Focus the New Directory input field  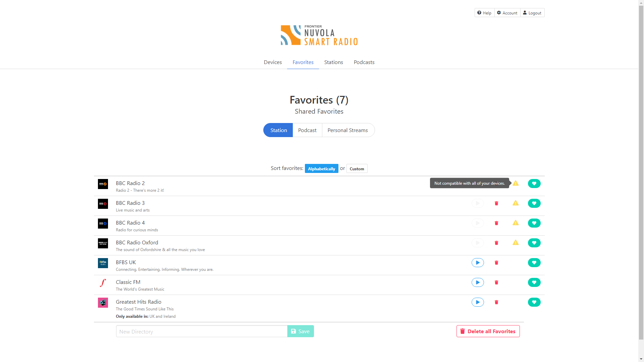(x=202, y=331)
